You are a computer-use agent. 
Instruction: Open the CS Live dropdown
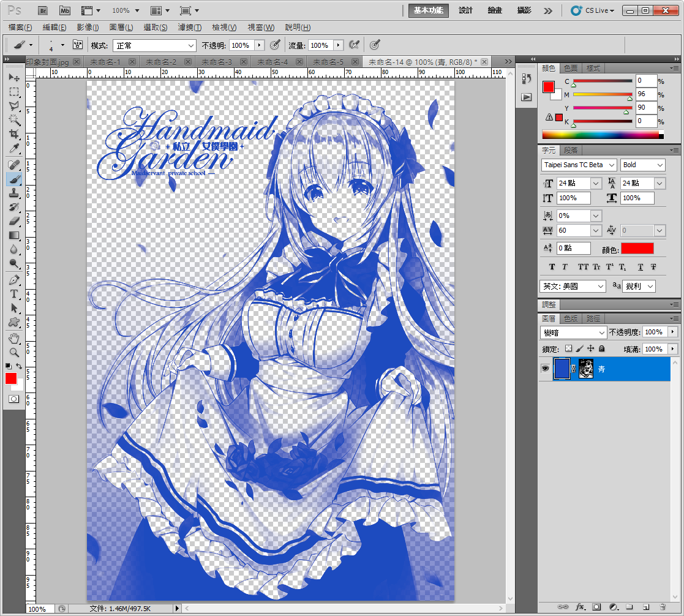592,10
